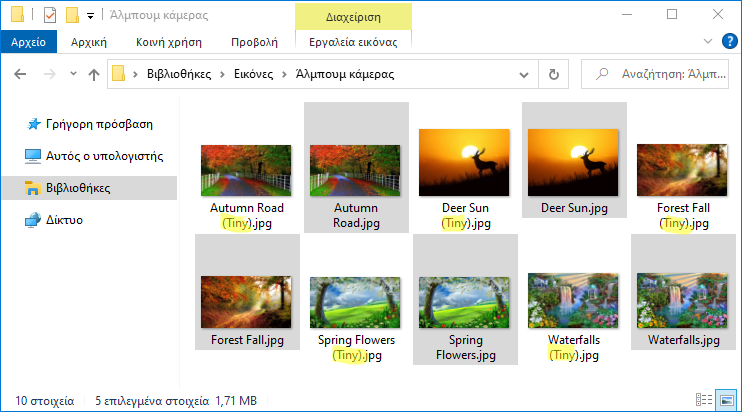Image resolution: width=742 pixels, height=412 pixels.
Task: Select Βιβλιοθήκες in navigation pane
Action: click(89, 188)
